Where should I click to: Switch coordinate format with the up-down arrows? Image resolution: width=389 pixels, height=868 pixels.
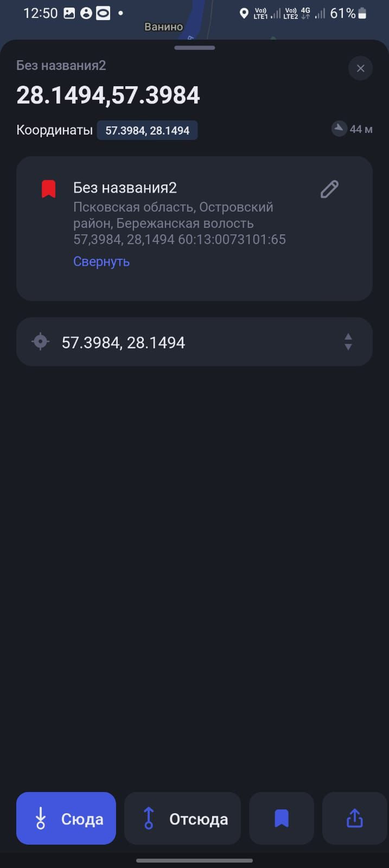[348, 342]
